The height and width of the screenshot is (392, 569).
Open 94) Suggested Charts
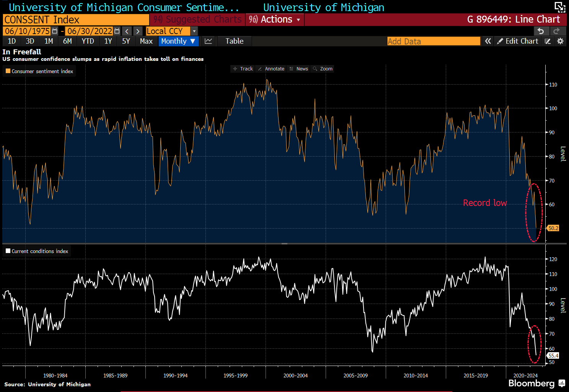click(x=197, y=20)
